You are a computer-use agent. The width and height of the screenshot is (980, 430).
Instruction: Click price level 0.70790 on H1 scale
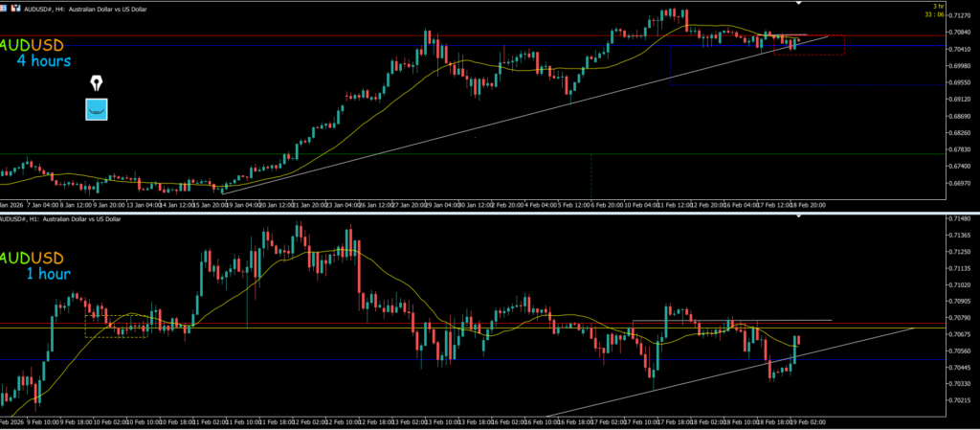tap(957, 318)
